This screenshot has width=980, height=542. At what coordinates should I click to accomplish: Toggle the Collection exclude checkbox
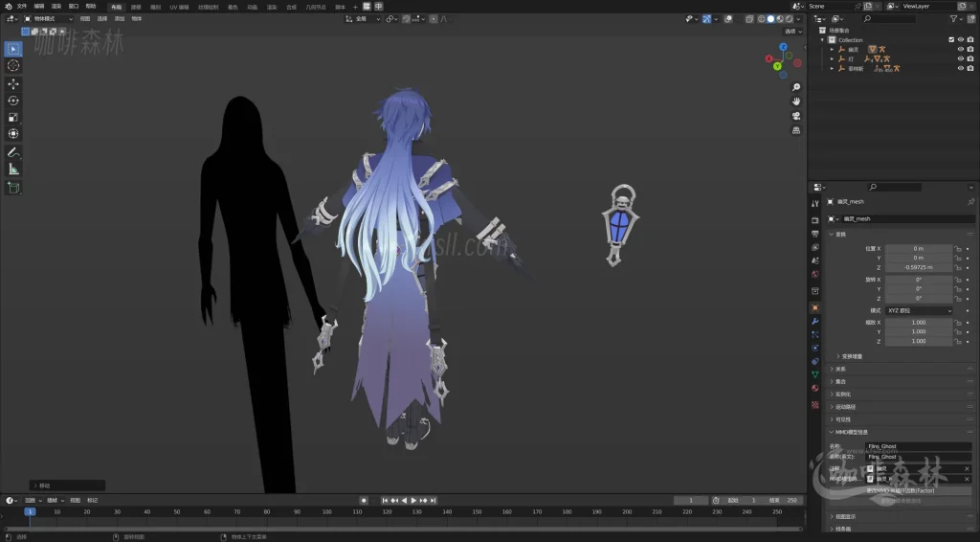pyautogui.click(x=951, y=40)
